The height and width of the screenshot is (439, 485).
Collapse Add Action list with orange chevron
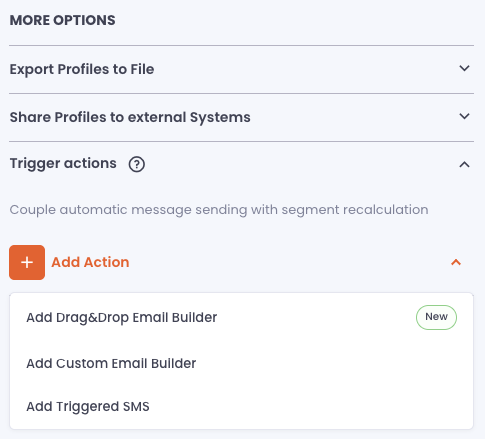coord(456,262)
